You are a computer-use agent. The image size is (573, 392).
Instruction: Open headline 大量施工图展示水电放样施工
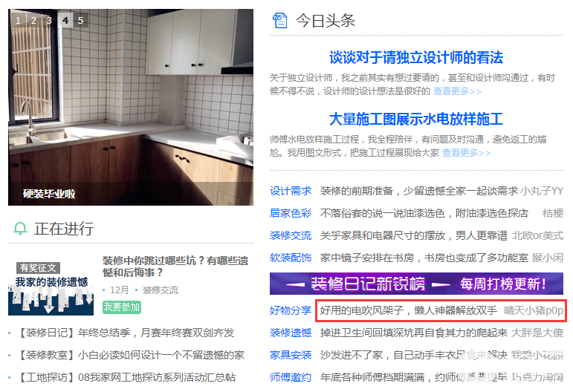tap(416, 120)
